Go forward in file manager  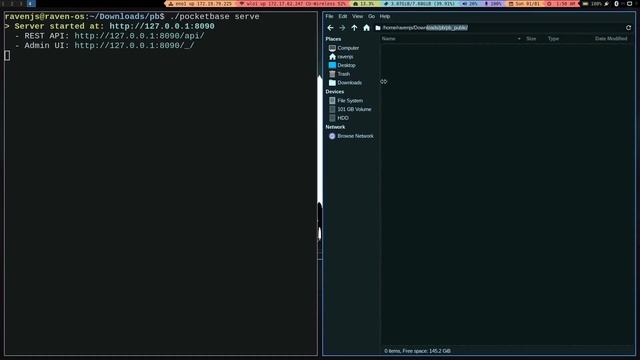342,28
